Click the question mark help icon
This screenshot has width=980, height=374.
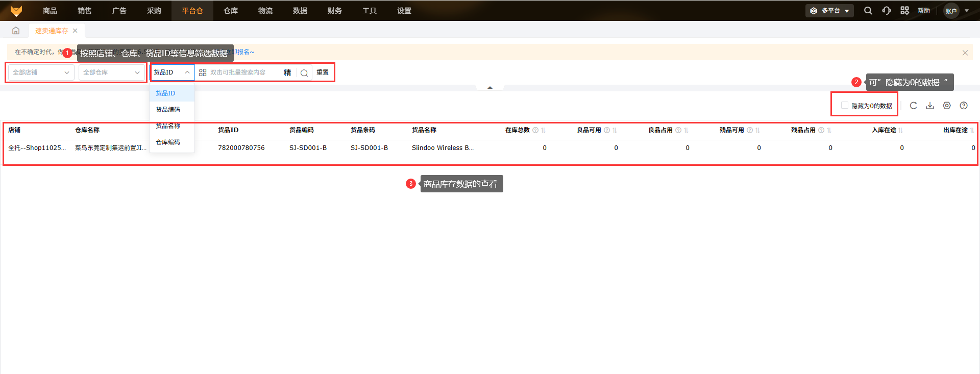click(x=964, y=106)
